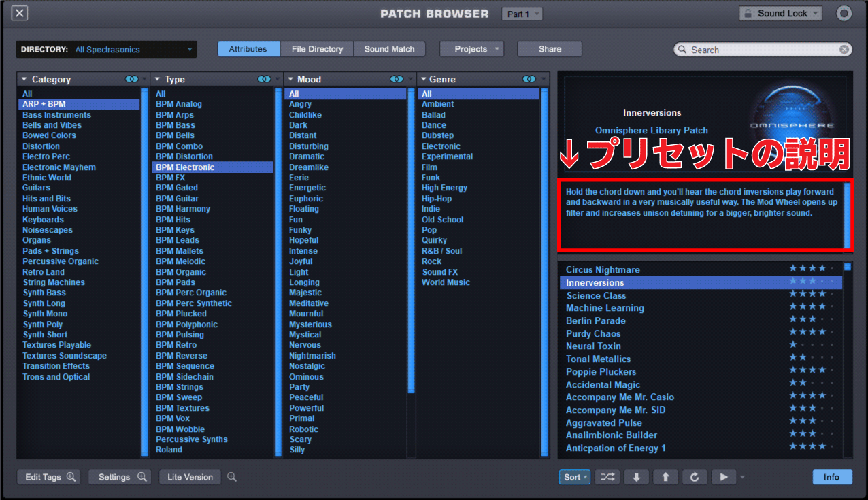Image resolution: width=868 pixels, height=500 pixels.
Task: Expand the Type column header triangle
Action: click(158, 80)
